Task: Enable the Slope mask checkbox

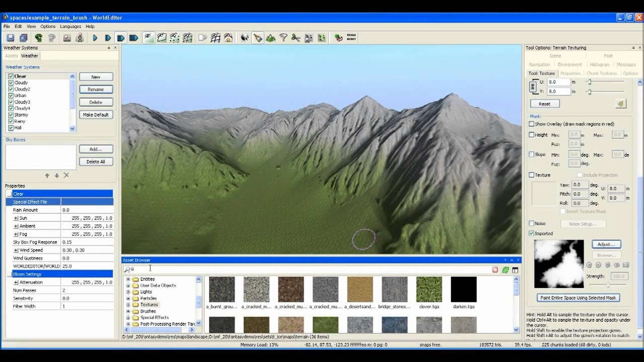Action: click(531, 154)
